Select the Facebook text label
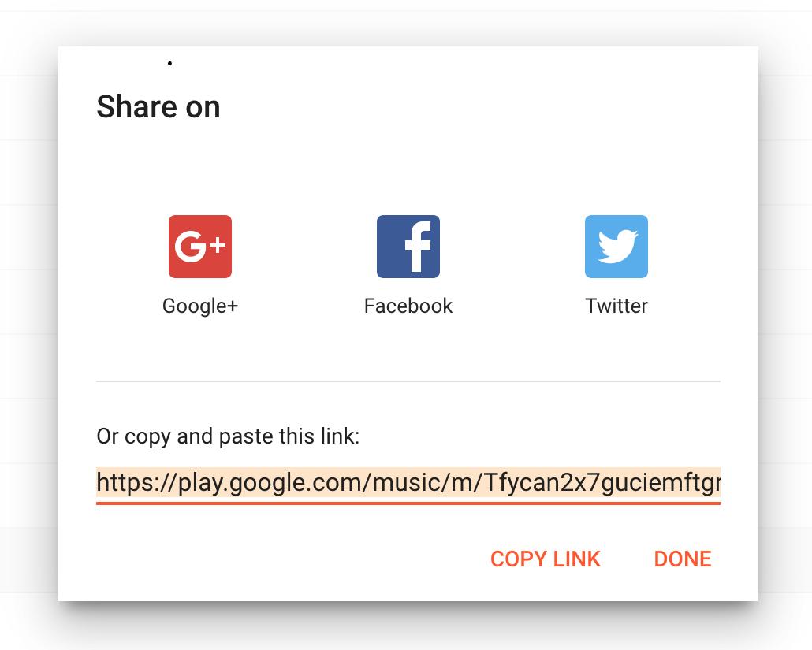This screenshot has height=650, width=812. [x=408, y=306]
